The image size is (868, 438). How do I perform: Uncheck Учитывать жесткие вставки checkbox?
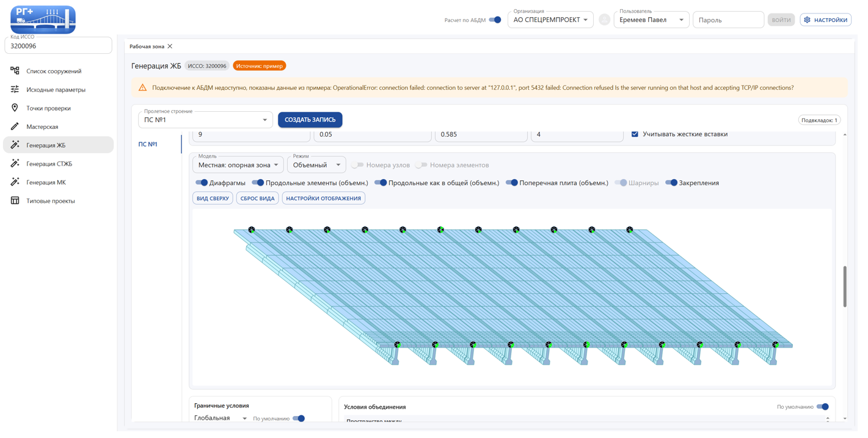click(x=635, y=134)
